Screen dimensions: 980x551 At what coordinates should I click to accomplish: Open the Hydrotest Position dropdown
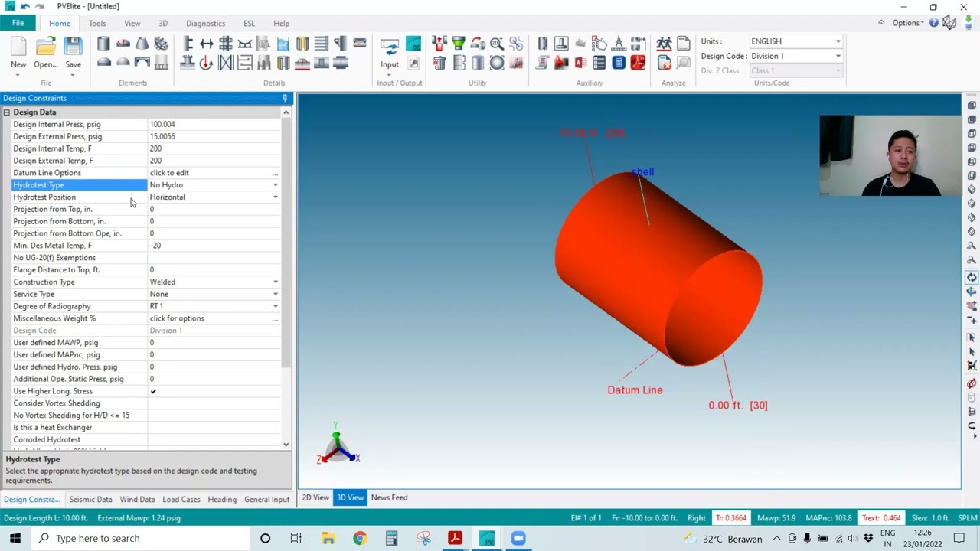(276, 197)
